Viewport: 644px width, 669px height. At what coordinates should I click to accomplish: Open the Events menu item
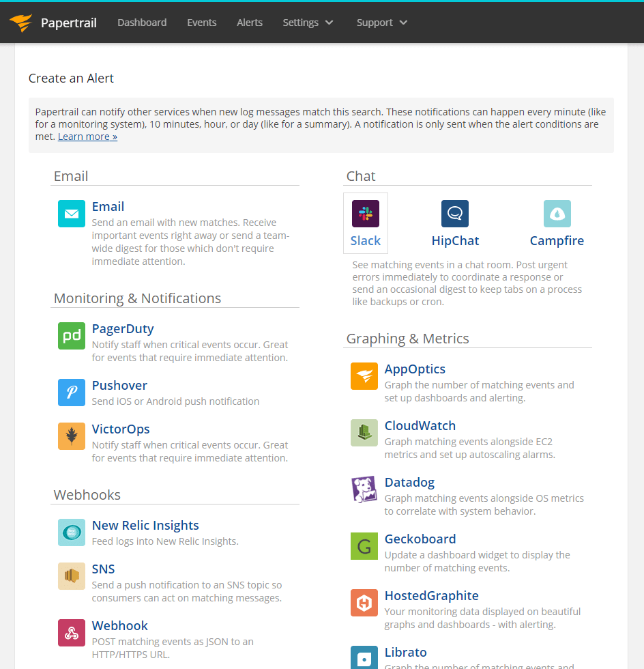(x=202, y=23)
